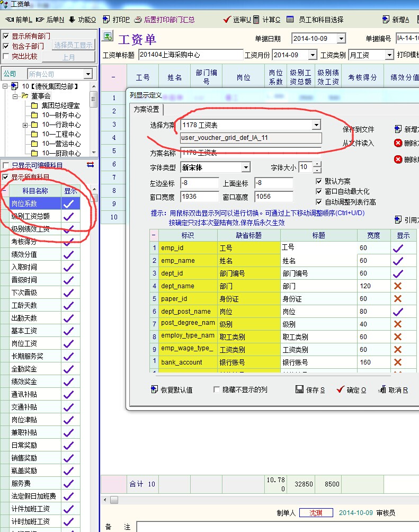This screenshot has height=532, width=419.
Task: Click the 计算C calculator icon
Action: click(x=256, y=20)
